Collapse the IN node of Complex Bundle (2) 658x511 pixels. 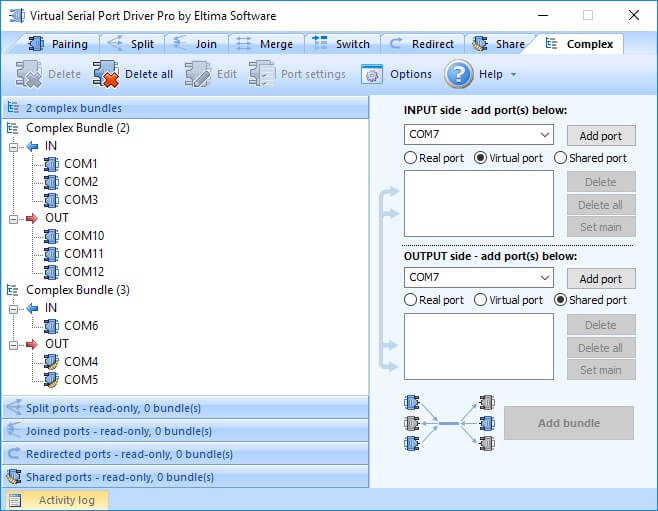point(14,146)
